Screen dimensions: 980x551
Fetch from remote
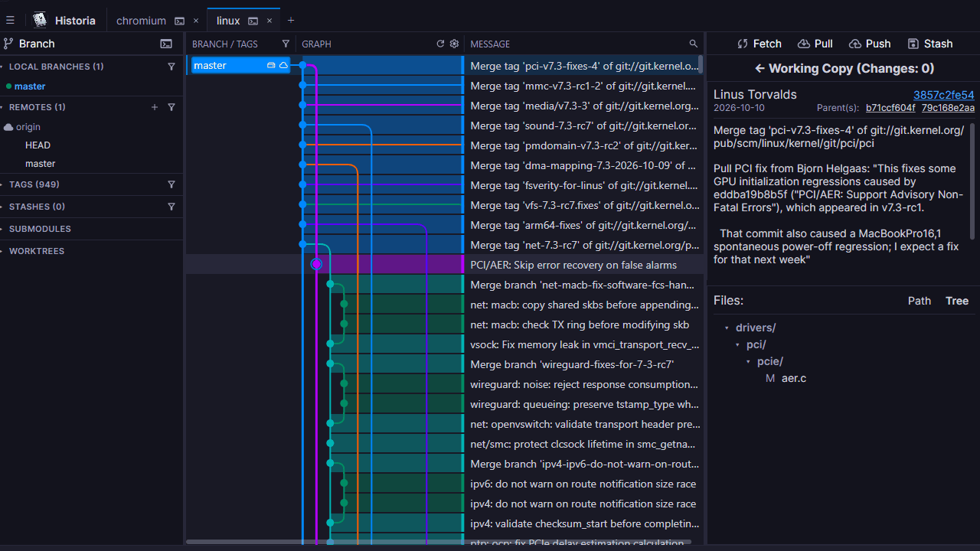[759, 44]
